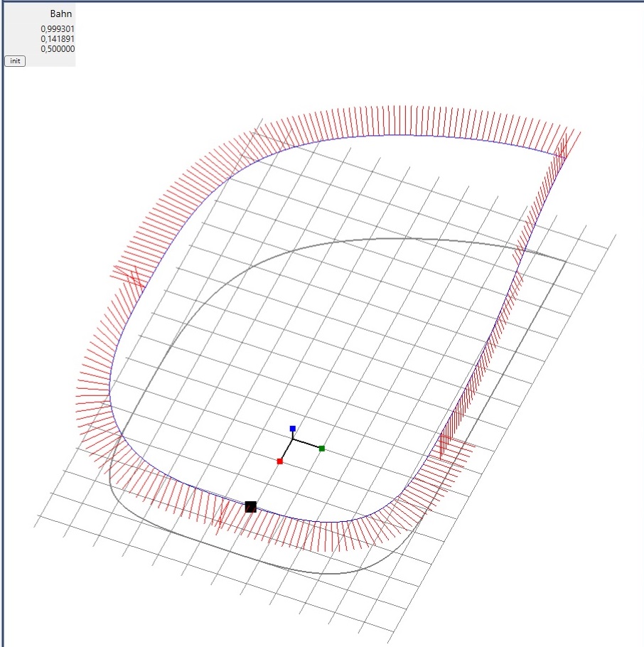Viewport: 644px width, 647px height.
Task: Select the Bahn panel heading
Action: pyautogui.click(x=60, y=14)
